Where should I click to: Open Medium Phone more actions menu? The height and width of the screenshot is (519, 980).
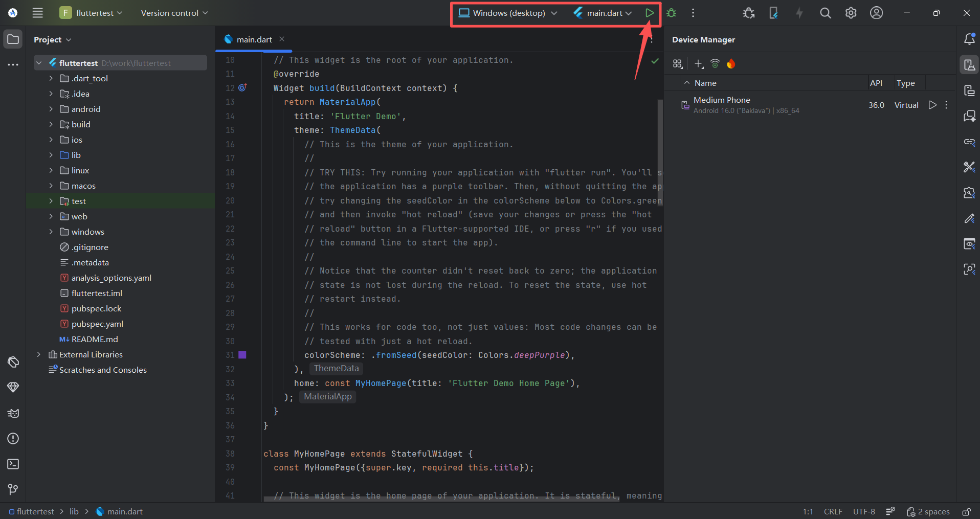point(946,105)
